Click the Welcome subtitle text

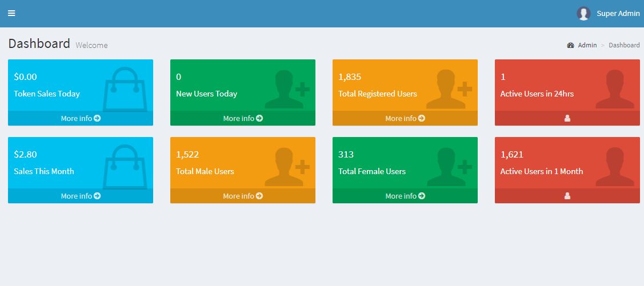[91, 45]
